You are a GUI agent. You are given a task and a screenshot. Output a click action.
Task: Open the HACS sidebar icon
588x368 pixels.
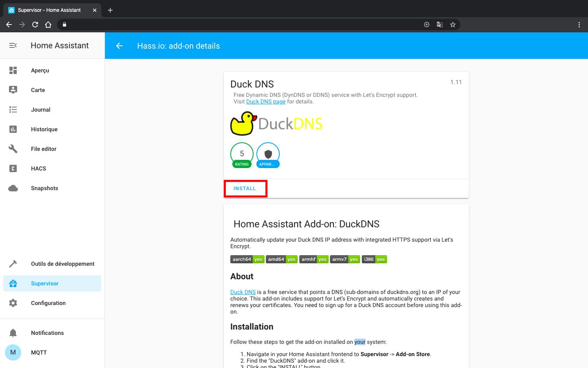coord(13,168)
